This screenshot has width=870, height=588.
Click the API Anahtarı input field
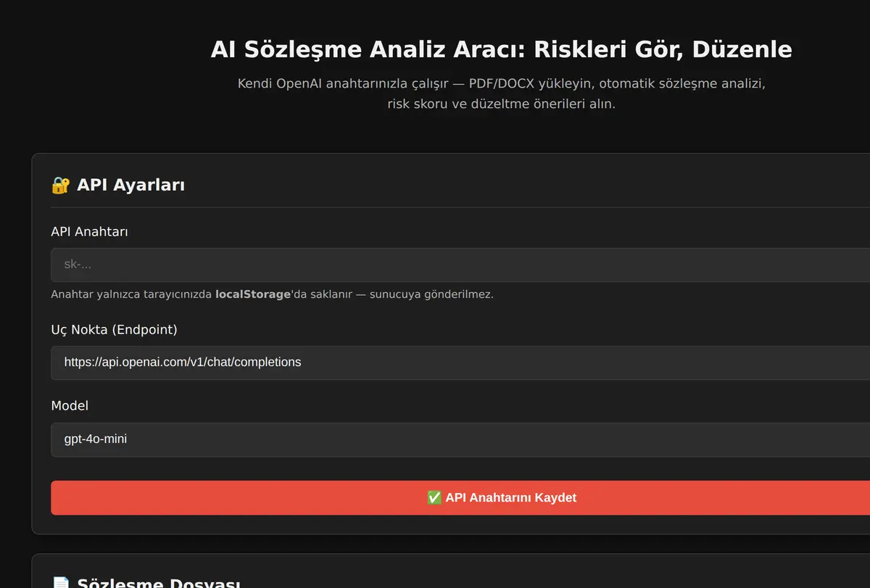click(460, 265)
